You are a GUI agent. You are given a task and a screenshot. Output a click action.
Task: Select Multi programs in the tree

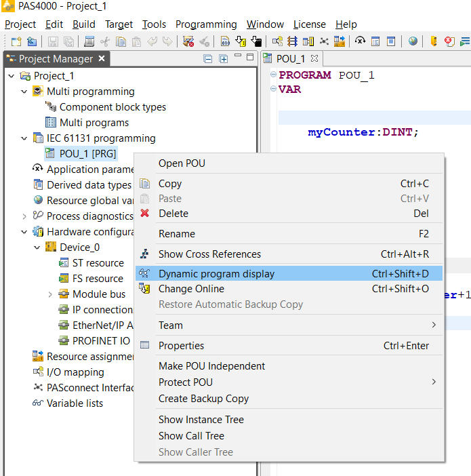(87, 123)
